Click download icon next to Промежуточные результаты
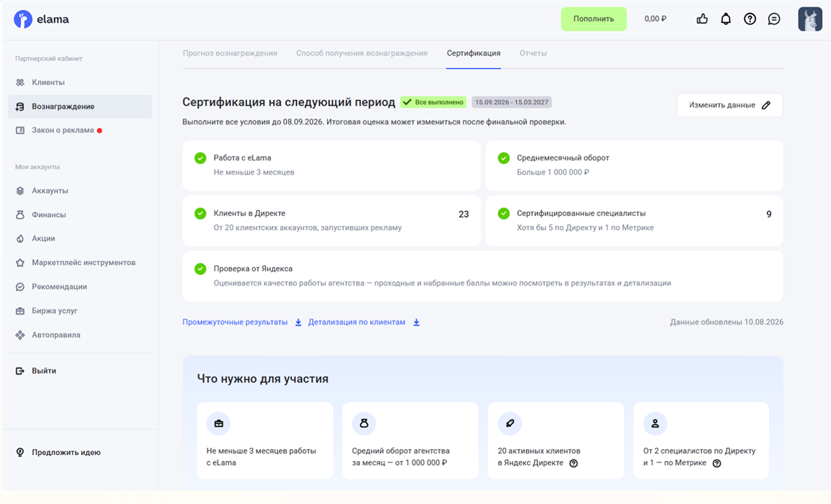831x504 pixels. 298,322
